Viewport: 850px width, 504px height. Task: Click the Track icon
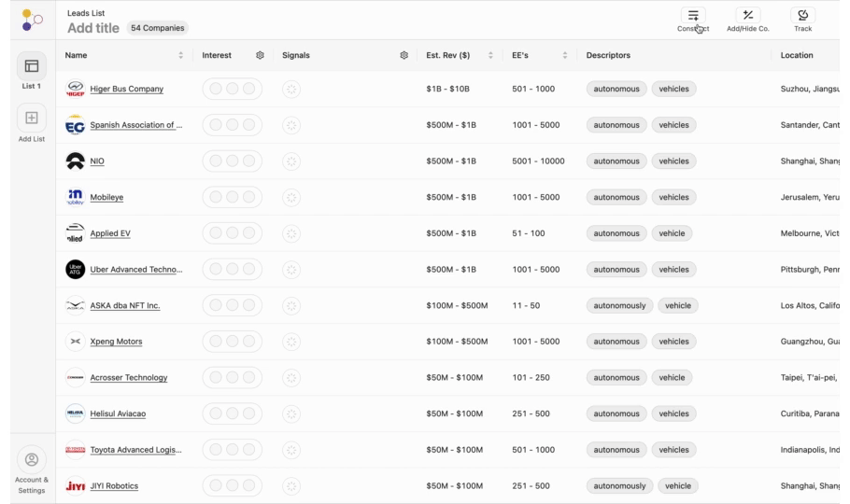point(803,15)
